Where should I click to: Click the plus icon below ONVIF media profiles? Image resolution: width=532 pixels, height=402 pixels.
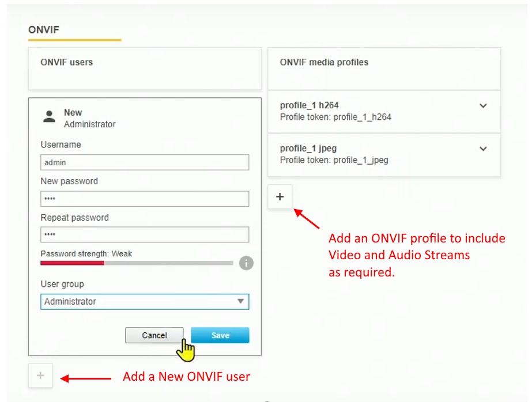(x=280, y=196)
